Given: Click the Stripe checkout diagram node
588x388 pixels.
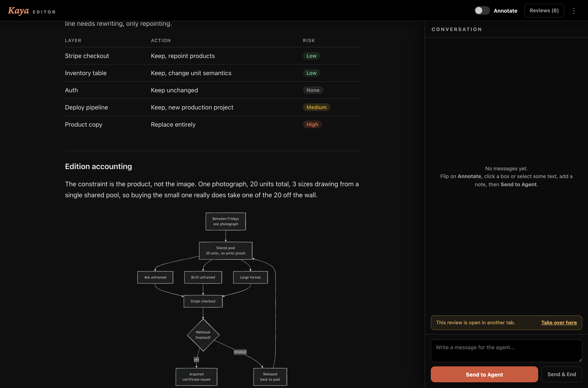Looking at the screenshot, I should [x=203, y=301].
